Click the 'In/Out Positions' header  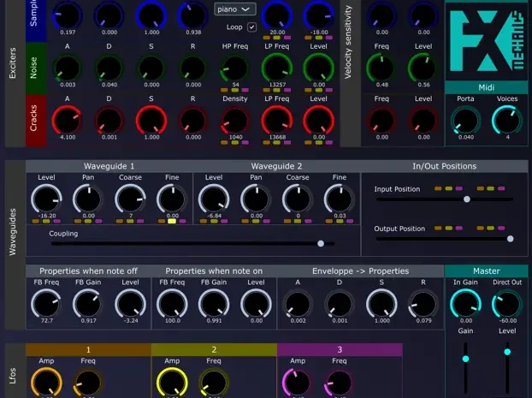pos(444,166)
